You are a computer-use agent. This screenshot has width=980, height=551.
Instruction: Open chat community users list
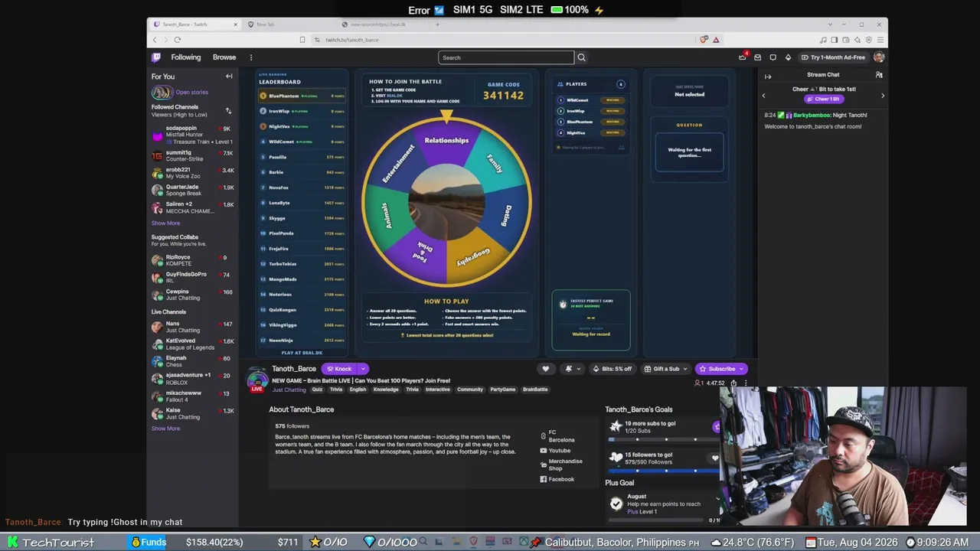pyautogui.click(x=879, y=75)
